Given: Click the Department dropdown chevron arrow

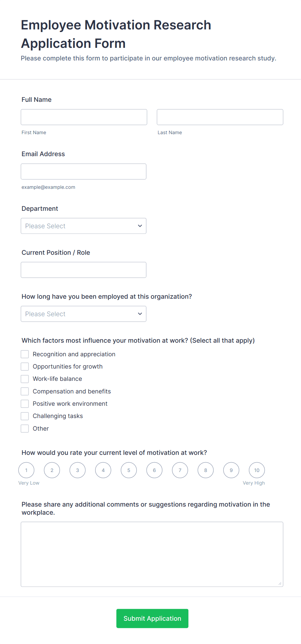Looking at the screenshot, I should (x=139, y=226).
